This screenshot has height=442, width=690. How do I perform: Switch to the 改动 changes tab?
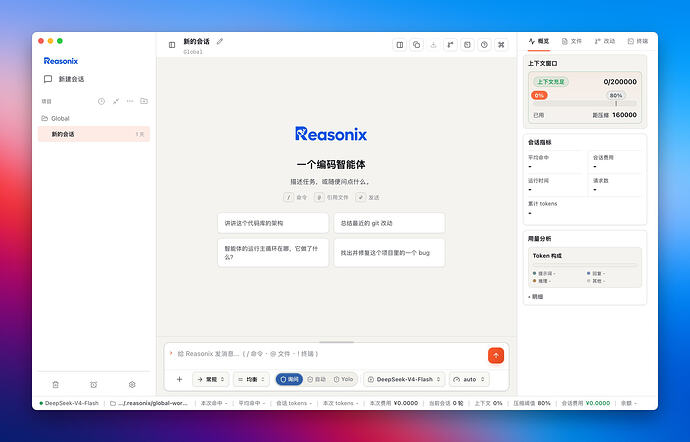[x=605, y=41]
